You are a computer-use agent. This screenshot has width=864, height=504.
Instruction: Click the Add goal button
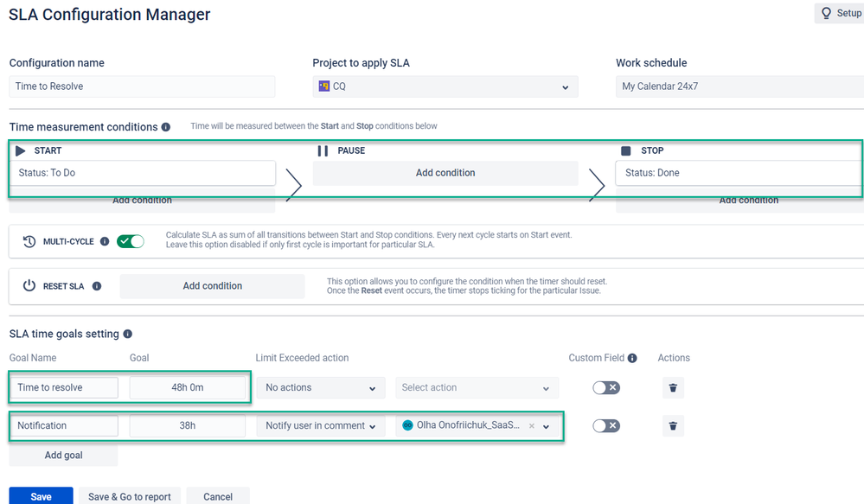[63, 455]
